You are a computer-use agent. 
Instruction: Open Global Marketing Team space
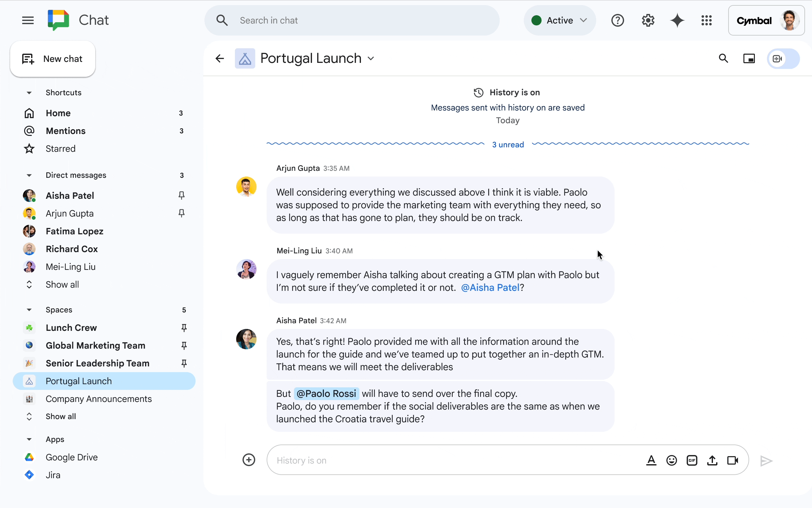(x=95, y=345)
